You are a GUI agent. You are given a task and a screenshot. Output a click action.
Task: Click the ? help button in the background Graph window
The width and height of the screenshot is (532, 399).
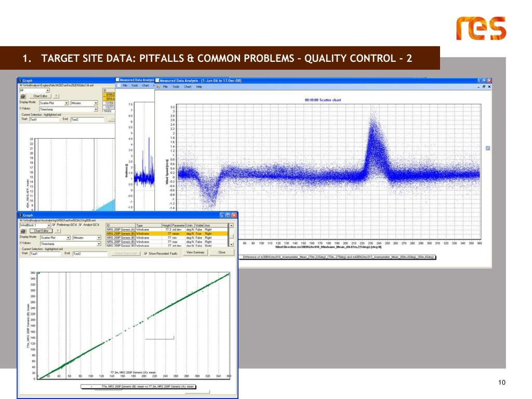tap(56, 96)
